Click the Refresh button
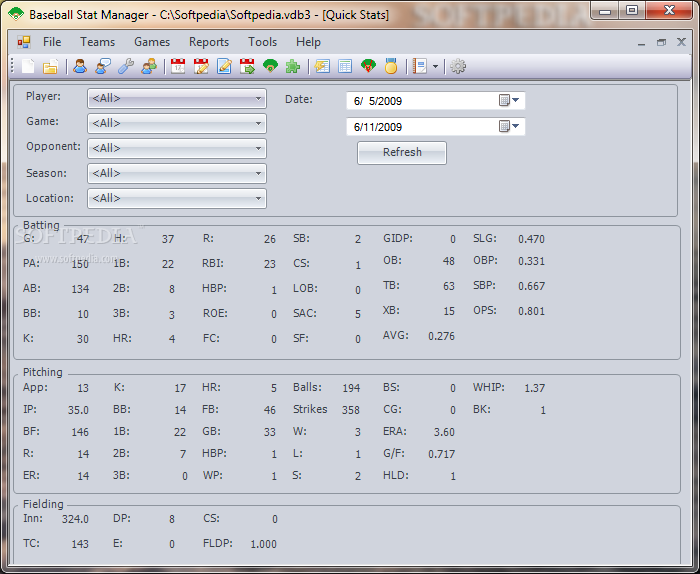 [402, 153]
